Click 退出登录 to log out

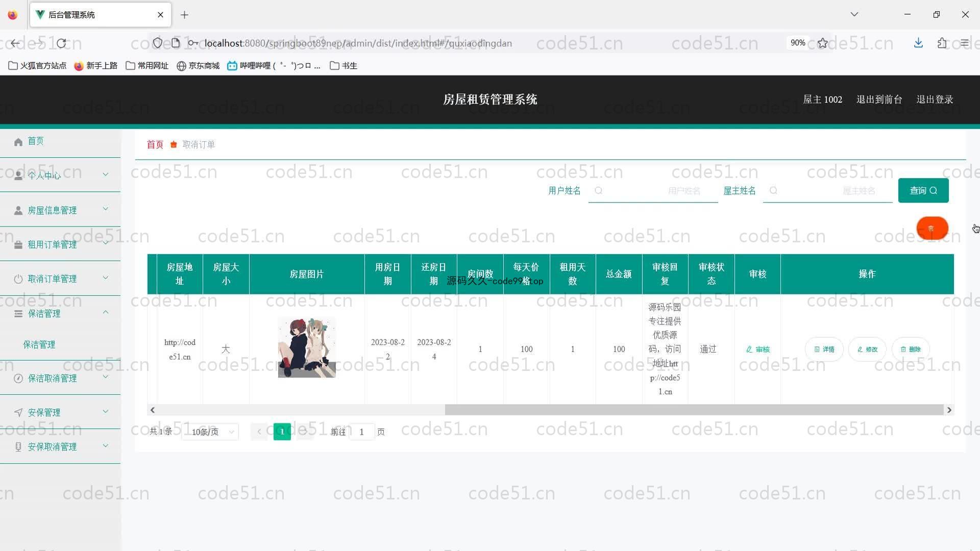pyautogui.click(x=935, y=99)
